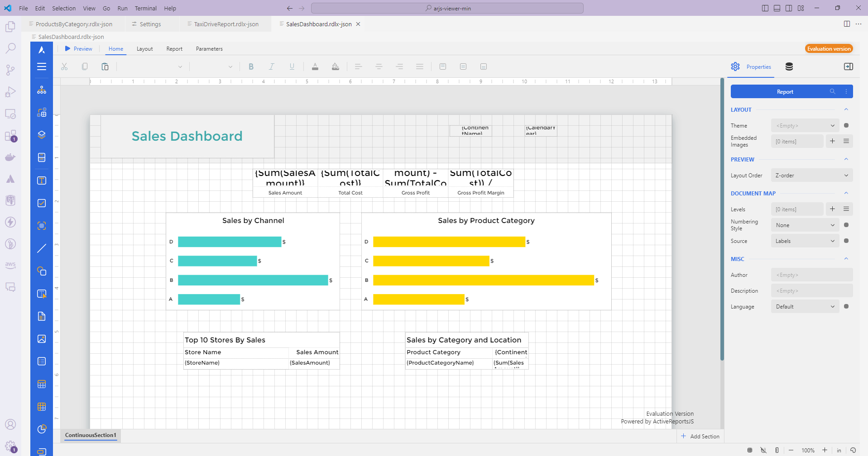The width and height of the screenshot is (868, 456).
Task: Collapse the MISC section
Action: click(x=846, y=259)
